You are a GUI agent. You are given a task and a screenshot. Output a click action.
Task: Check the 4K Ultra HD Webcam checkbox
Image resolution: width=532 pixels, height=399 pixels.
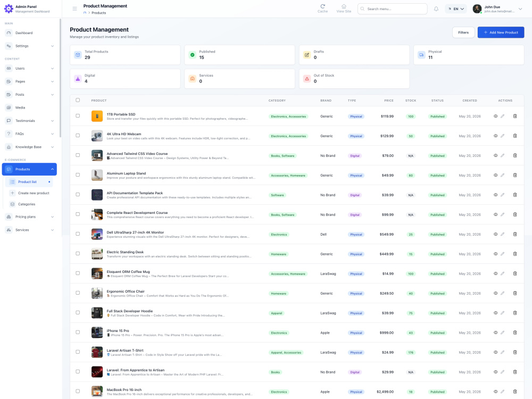pyautogui.click(x=78, y=135)
